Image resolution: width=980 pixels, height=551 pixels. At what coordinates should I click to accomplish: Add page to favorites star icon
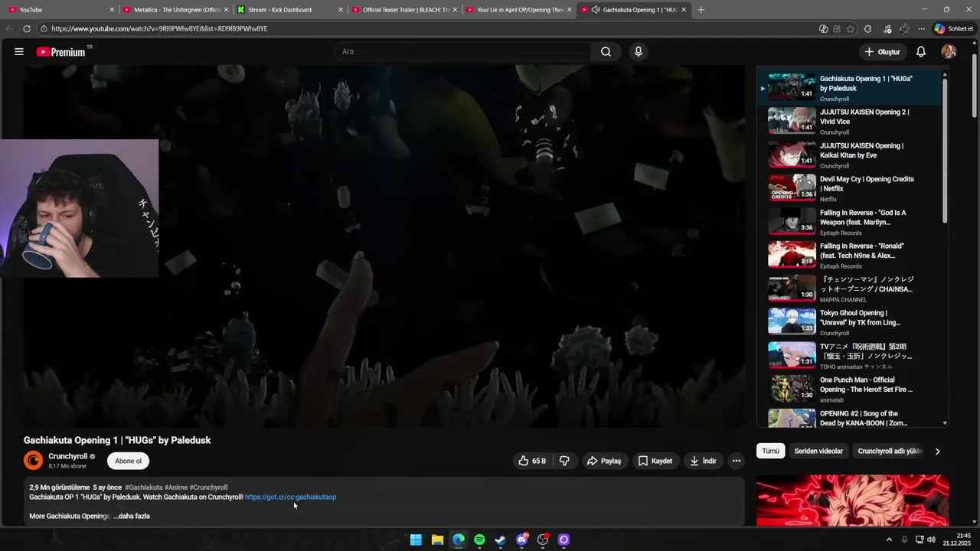click(851, 29)
